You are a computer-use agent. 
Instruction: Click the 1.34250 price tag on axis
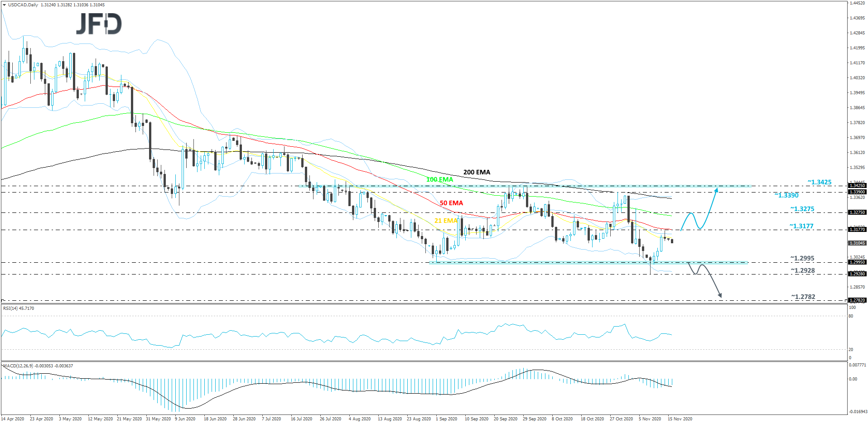tap(857, 186)
